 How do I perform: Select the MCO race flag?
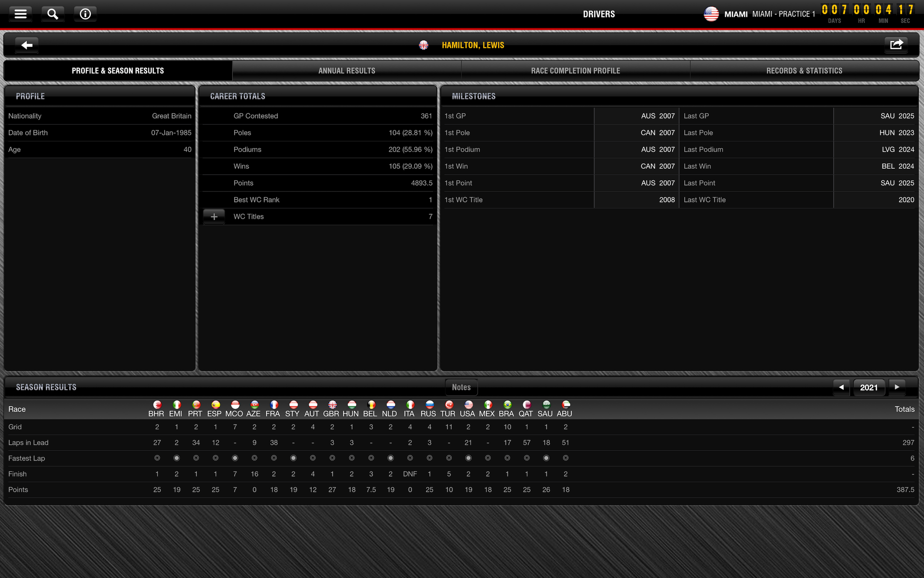click(x=235, y=405)
